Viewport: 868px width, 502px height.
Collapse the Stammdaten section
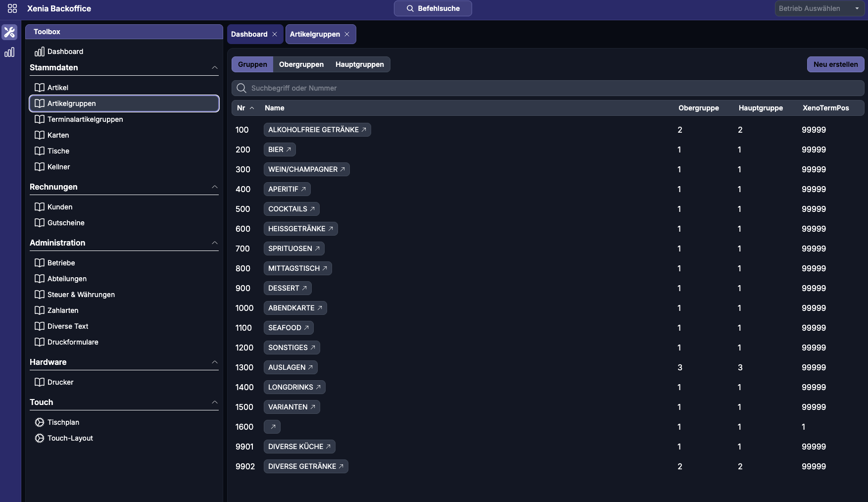tap(215, 67)
